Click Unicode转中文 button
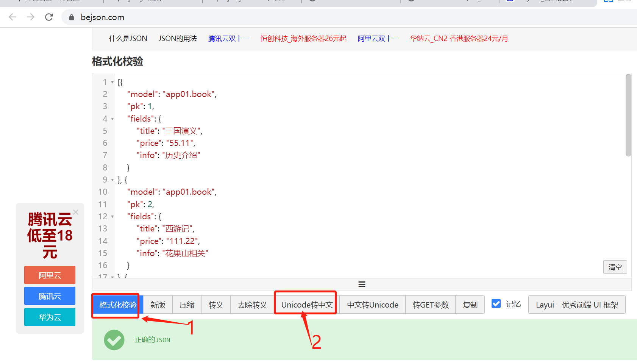The image size is (637, 364). 307,305
